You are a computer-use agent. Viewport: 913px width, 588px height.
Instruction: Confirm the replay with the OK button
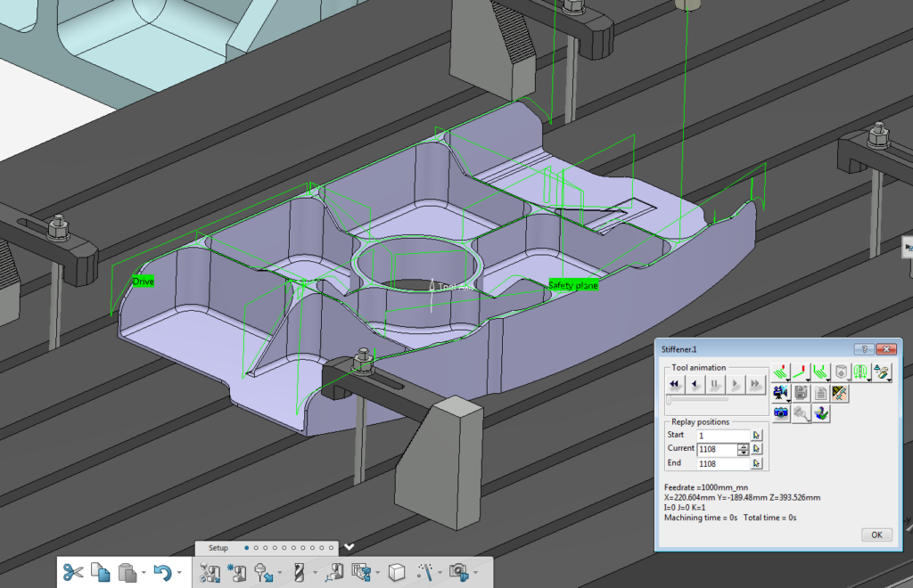[876, 535]
